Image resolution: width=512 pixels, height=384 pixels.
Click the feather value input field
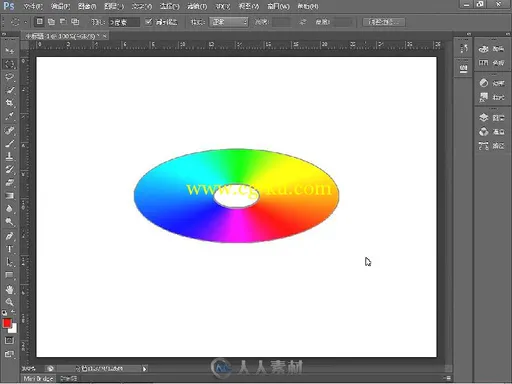point(124,22)
